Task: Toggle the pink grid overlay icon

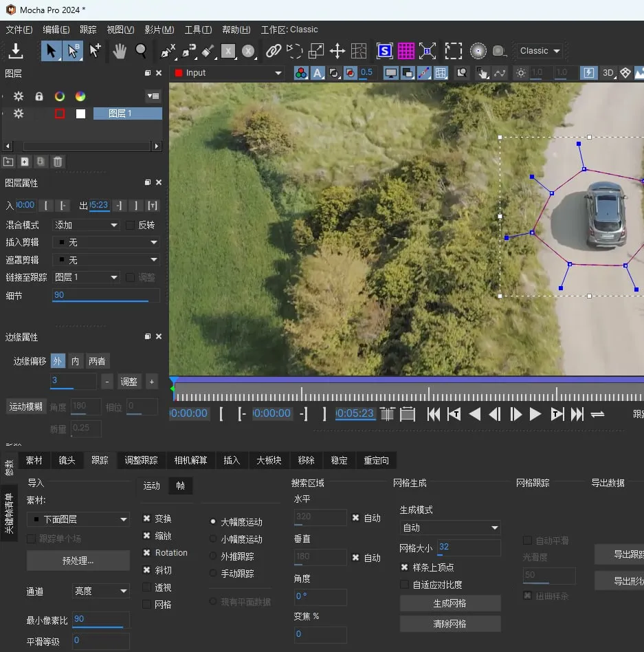Action: click(406, 51)
